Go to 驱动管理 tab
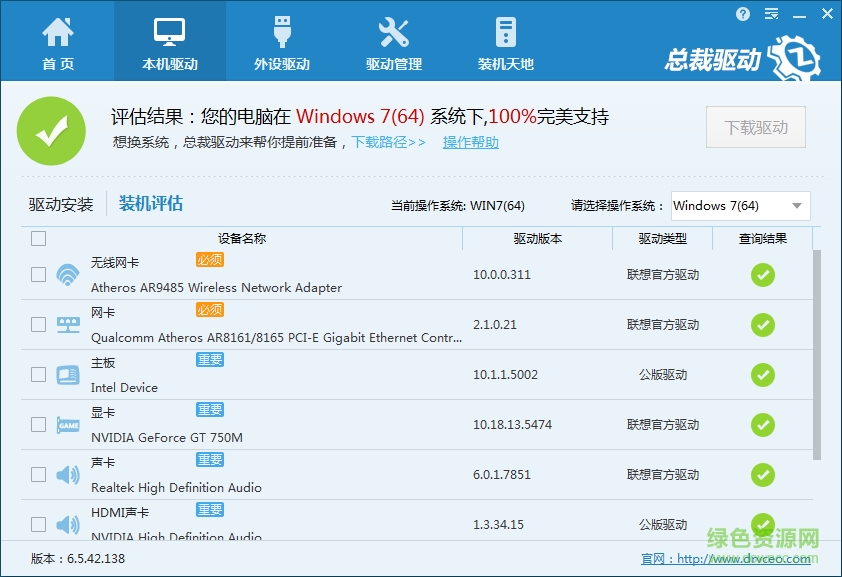 coord(394,43)
